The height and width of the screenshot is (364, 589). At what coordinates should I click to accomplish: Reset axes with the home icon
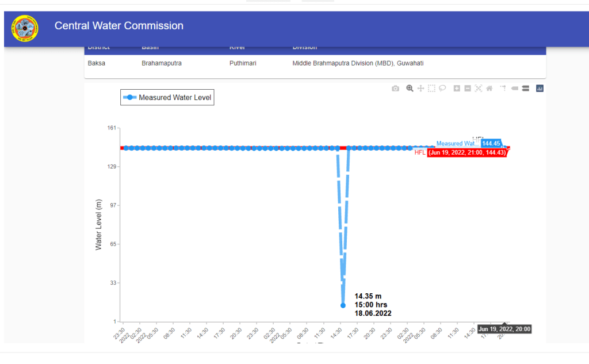point(489,89)
